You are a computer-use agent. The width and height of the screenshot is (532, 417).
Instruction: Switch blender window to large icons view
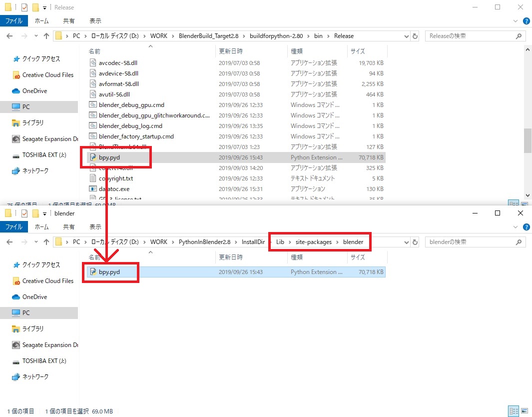525,411
